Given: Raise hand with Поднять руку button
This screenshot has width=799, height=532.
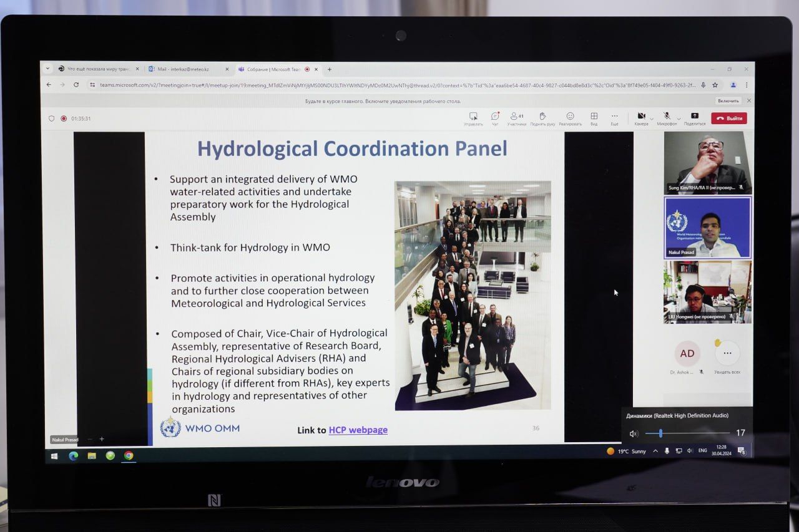Looking at the screenshot, I should coord(542,118).
